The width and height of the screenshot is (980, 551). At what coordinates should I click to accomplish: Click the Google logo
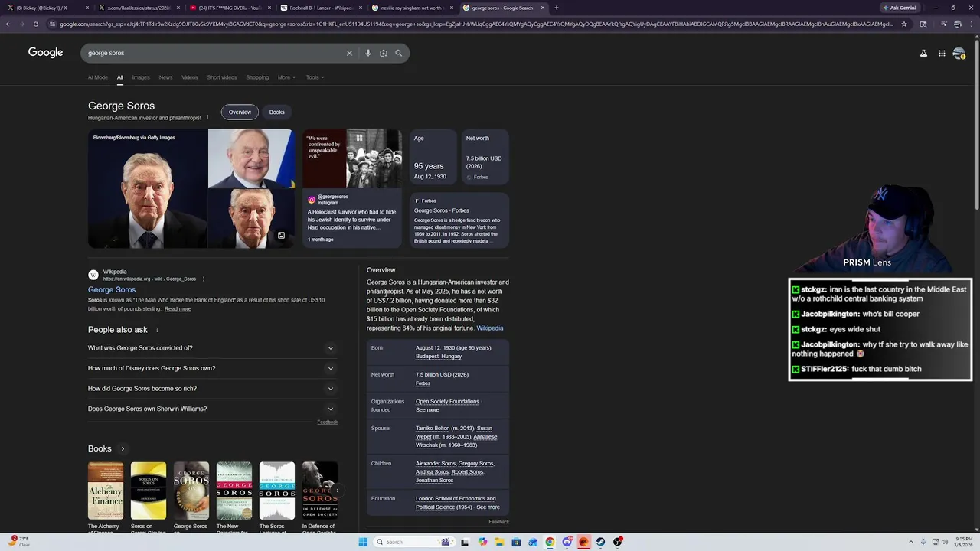click(45, 52)
